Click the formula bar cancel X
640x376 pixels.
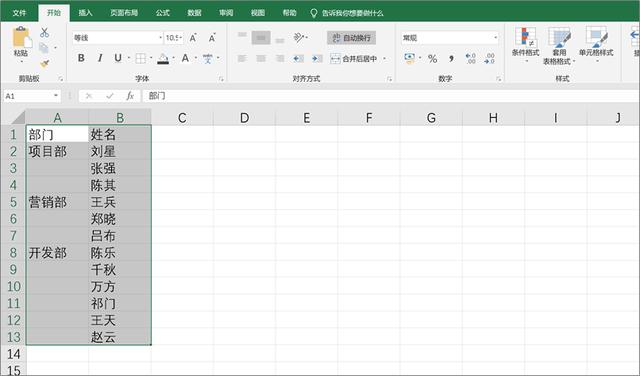pyautogui.click(x=89, y=96)
